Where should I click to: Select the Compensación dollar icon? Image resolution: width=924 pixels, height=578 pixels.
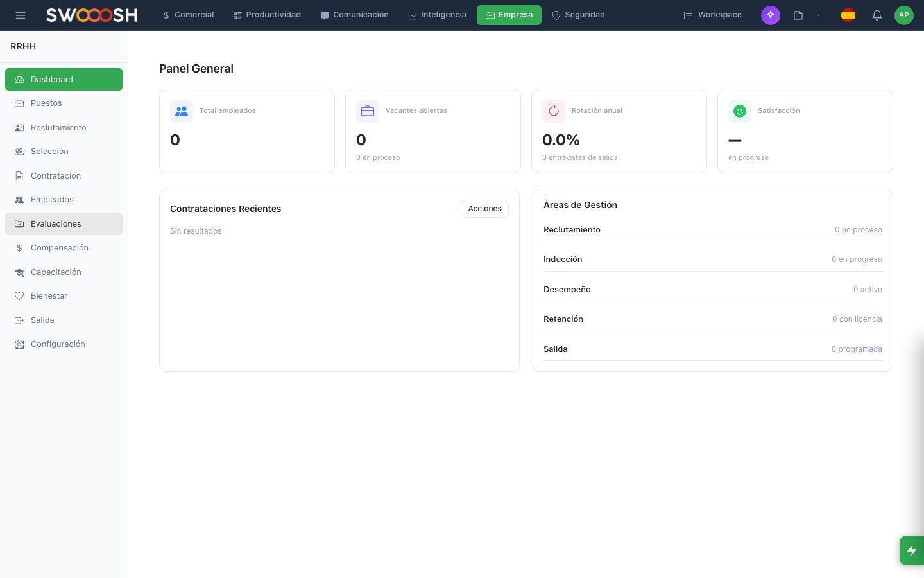click(x=19, y=247)
